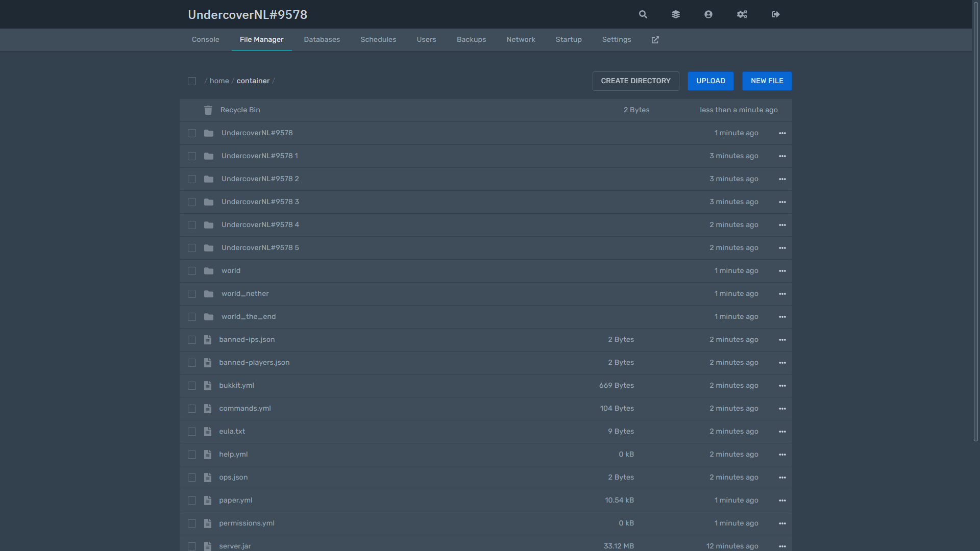Viewport: 980px width, 551px height.
Task: Click the container breadcrumb link
Action: coord(253,81)
